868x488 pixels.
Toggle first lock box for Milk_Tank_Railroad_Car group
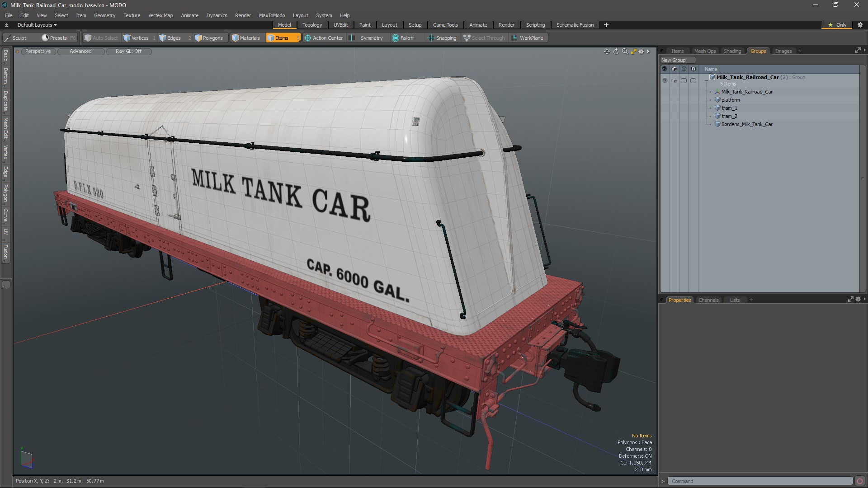click(x=684, y=80)
